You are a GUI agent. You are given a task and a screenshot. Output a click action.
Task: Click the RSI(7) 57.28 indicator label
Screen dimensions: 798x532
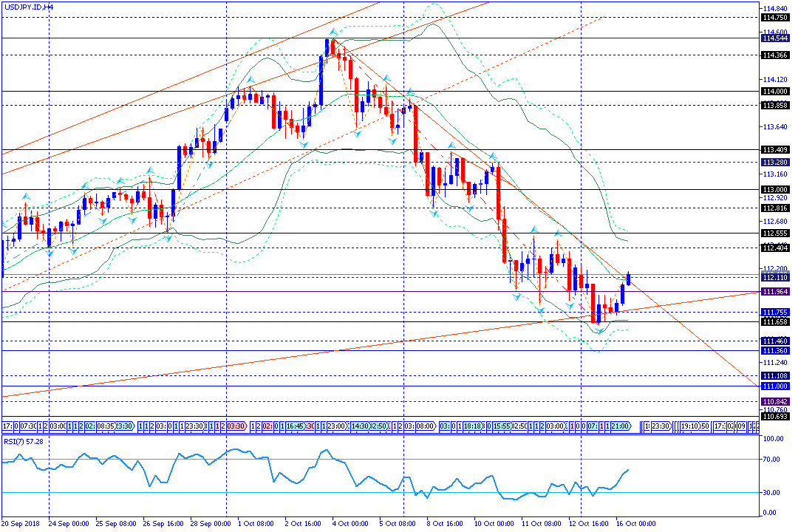point(24,441)
